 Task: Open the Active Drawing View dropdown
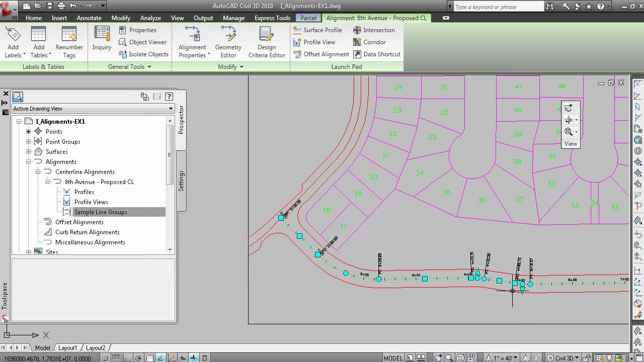pos(93,109)
